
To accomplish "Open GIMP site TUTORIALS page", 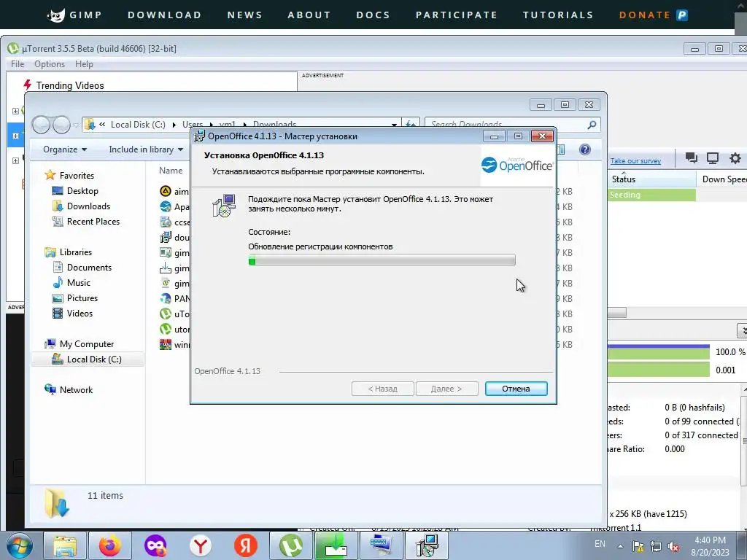I will tap(558, 15).
